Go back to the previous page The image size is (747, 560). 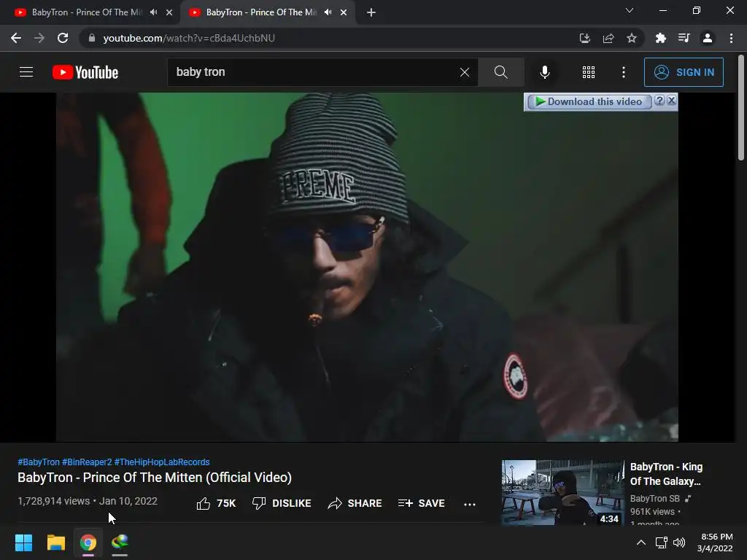point(16,38)
